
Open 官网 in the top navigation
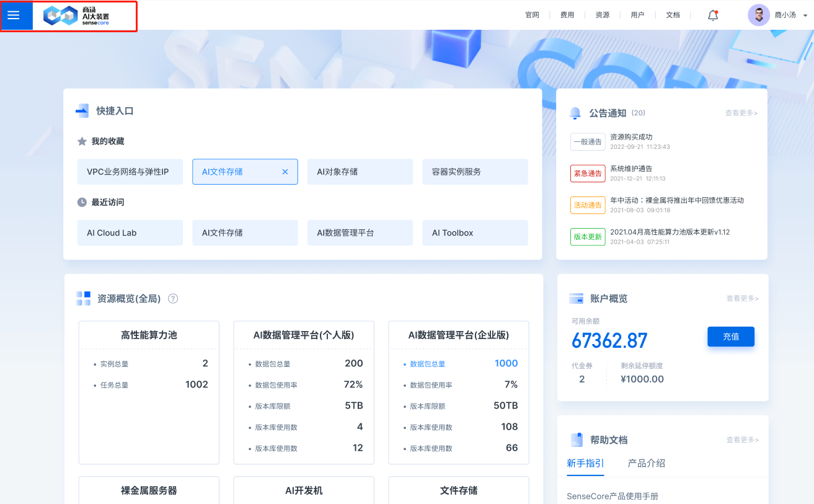tap(532, 15)
